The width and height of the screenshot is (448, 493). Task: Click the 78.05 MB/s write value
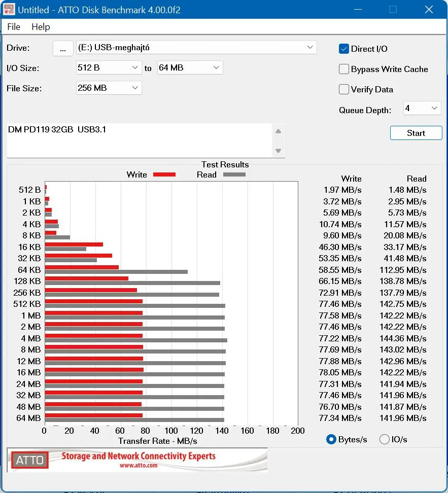click(340, 372)
